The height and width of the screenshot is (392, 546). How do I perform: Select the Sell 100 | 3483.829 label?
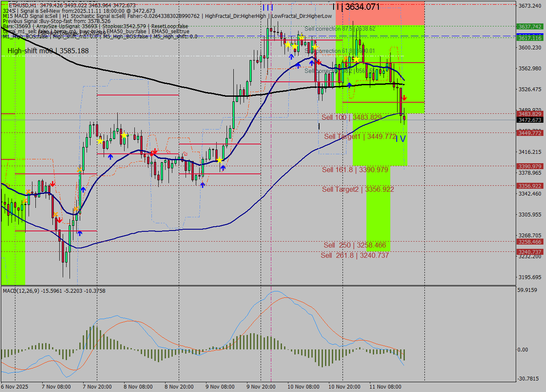[351, 117]
